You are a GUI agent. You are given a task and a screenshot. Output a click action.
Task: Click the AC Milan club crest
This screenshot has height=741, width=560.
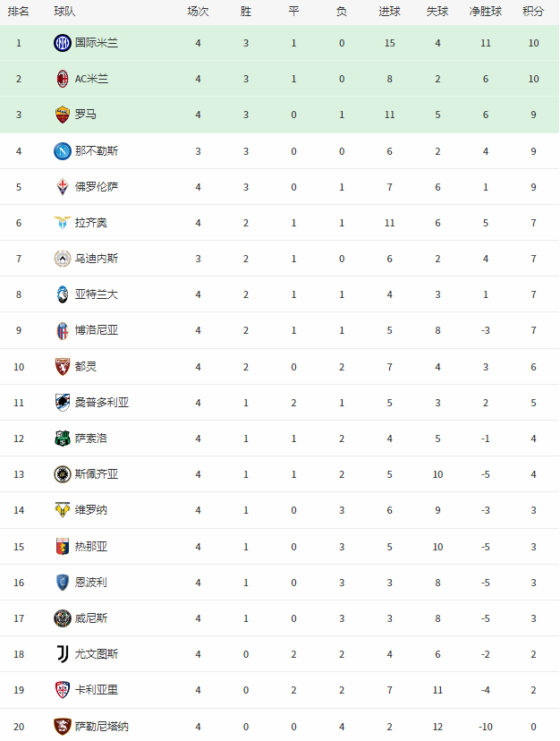tap(63, 79)
